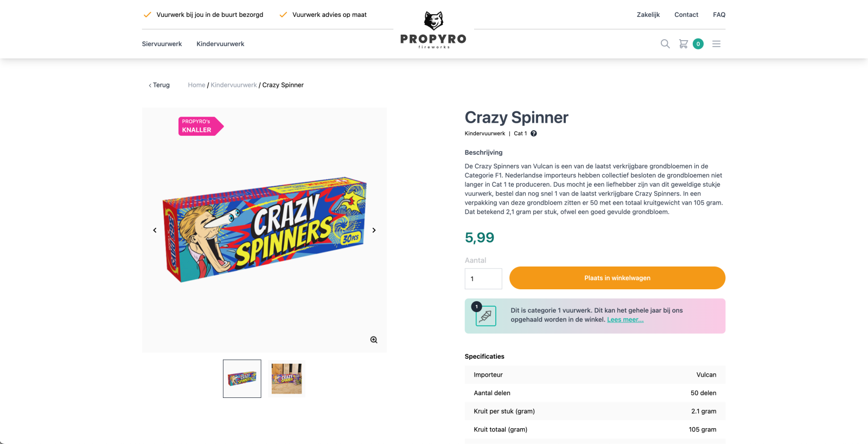Open Siervuurwerk menu item

(162, 44)
